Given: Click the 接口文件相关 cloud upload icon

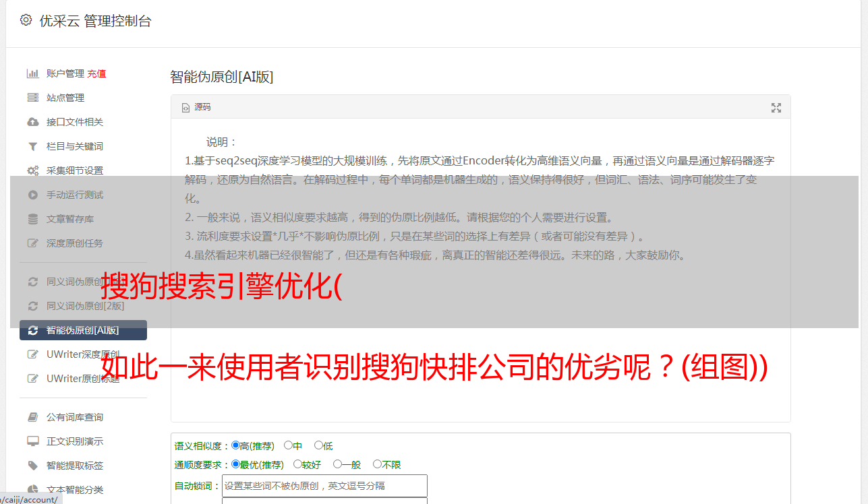Looking at the screenshot, I should point(32,122).
